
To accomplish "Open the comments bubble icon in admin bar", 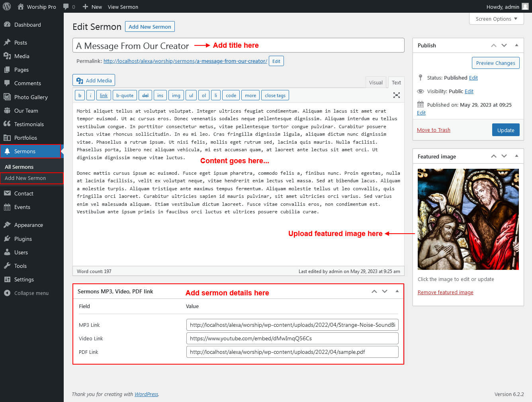I will pyautogui.click(x=66, y=7).
